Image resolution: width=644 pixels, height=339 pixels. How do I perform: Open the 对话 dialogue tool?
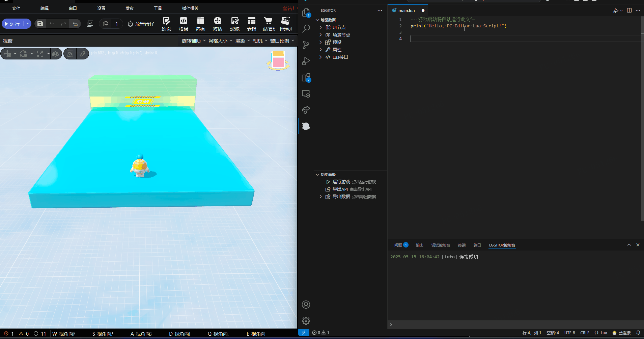point(217,24)
